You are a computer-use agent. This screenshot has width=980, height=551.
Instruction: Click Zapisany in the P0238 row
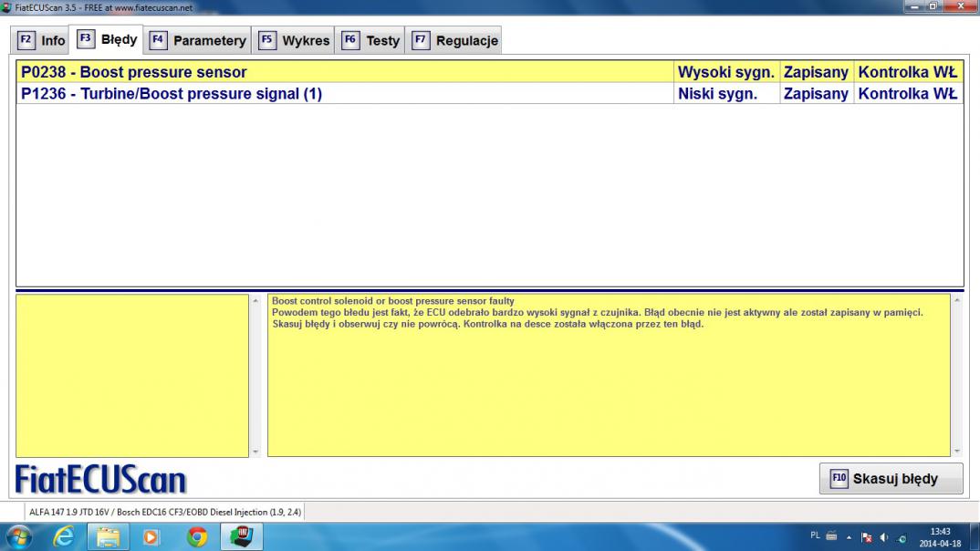pyautogui.click(x=817, y=72)
